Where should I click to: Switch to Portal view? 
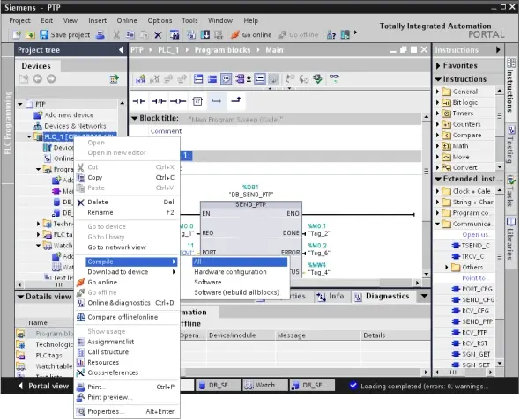click(43, 386)
